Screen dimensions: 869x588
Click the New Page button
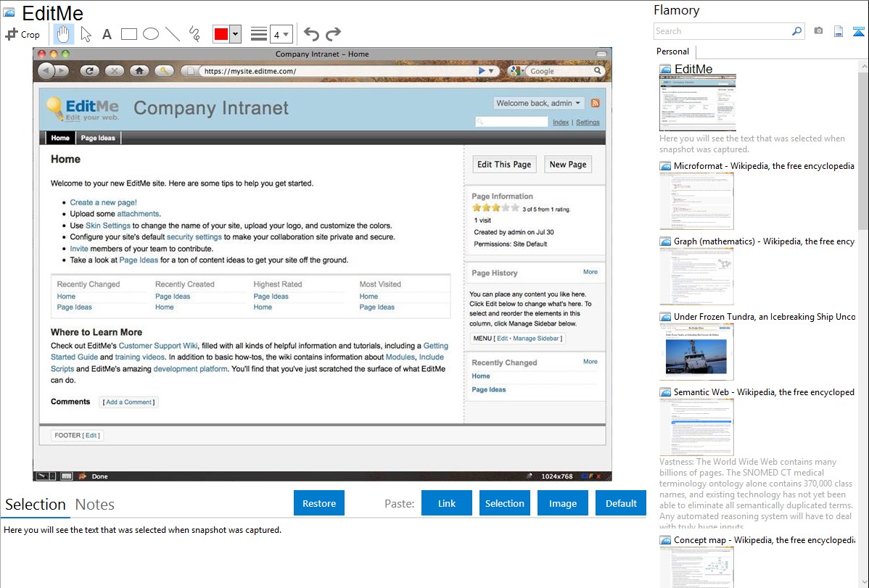(x=568, y=164)
